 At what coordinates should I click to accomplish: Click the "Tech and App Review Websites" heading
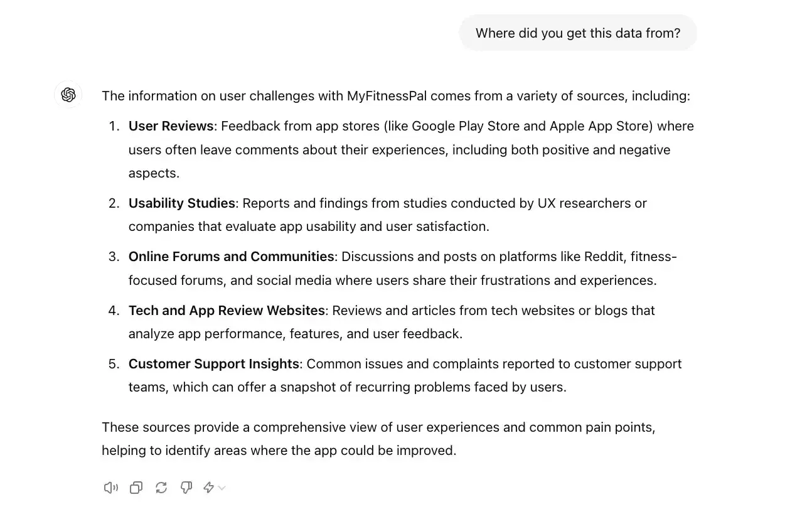pyautogui.click(x=227, y=311)
